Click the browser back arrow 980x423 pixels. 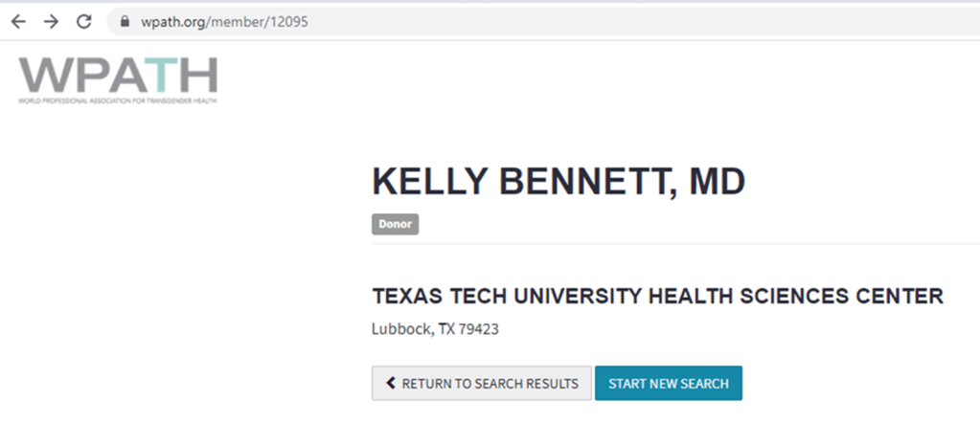(18, 21)
